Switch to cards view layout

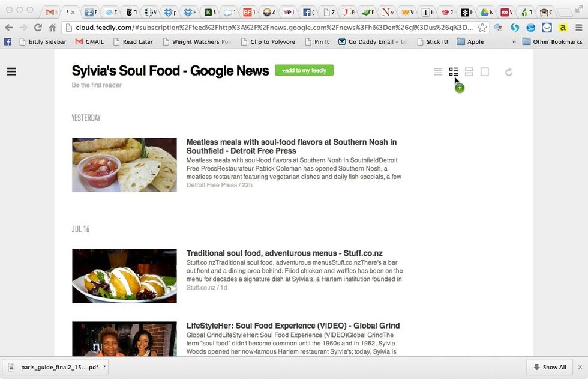469,71
